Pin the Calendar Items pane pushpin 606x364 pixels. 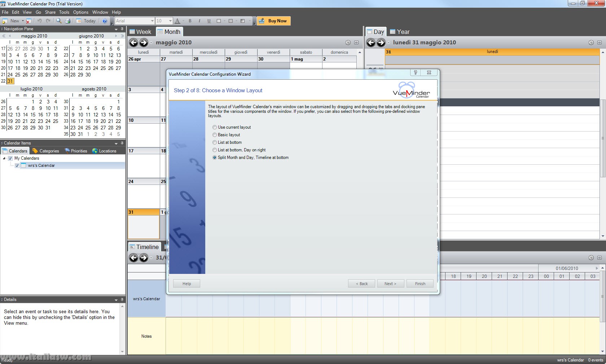pyautogui.click(x=122, y=143)
